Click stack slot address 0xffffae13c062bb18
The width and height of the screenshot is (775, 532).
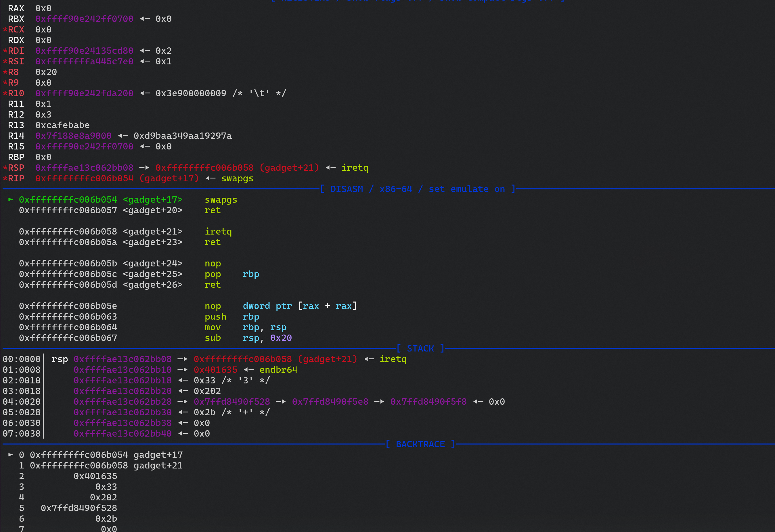coord(123,381)
